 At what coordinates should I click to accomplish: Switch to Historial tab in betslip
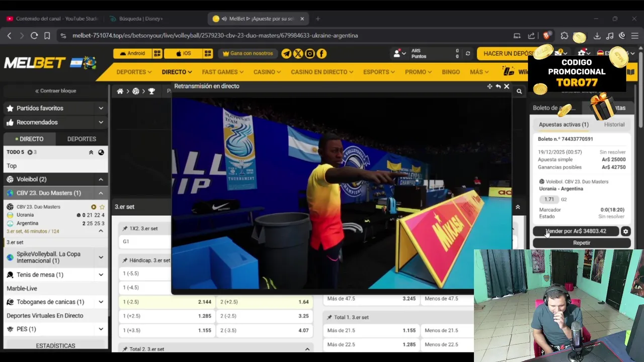coord(614,125)
